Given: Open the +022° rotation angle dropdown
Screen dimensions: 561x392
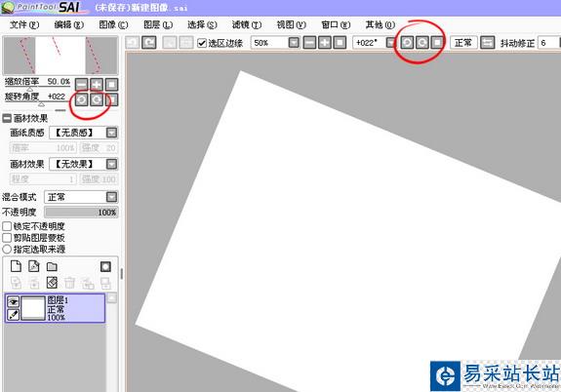Looking at the screenshot, I should [x=390, y=43].
